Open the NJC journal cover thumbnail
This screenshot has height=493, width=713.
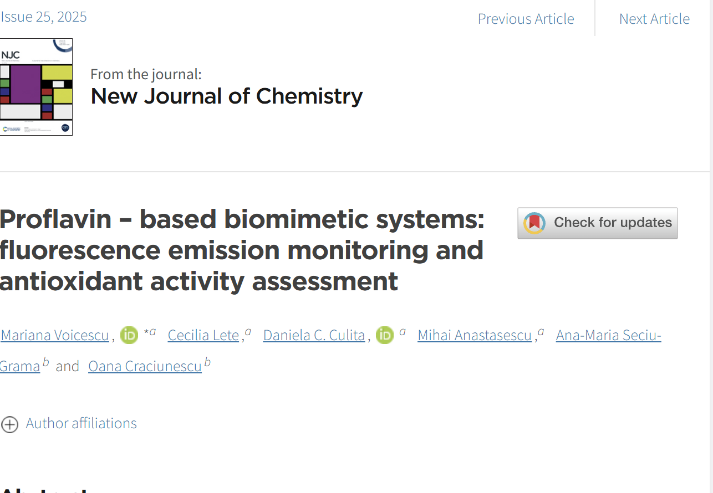36,86
